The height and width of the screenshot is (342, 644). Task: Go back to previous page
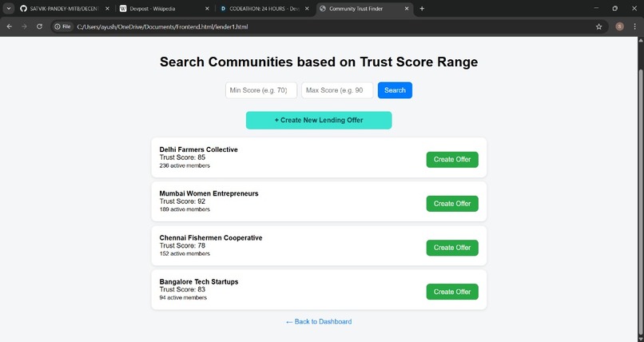click(x=10, y=26)
